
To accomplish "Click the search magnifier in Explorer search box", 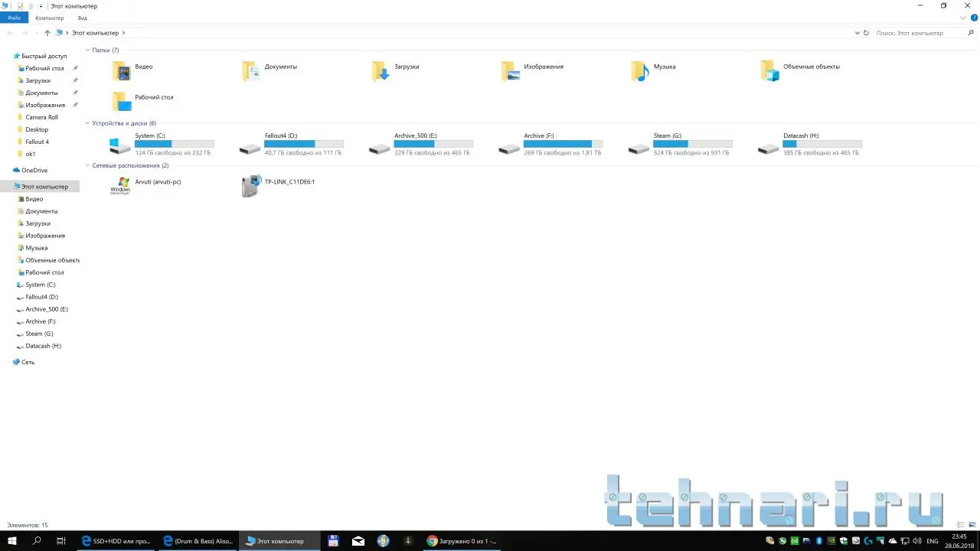I will pyautogui.click(x=972, y=33).
